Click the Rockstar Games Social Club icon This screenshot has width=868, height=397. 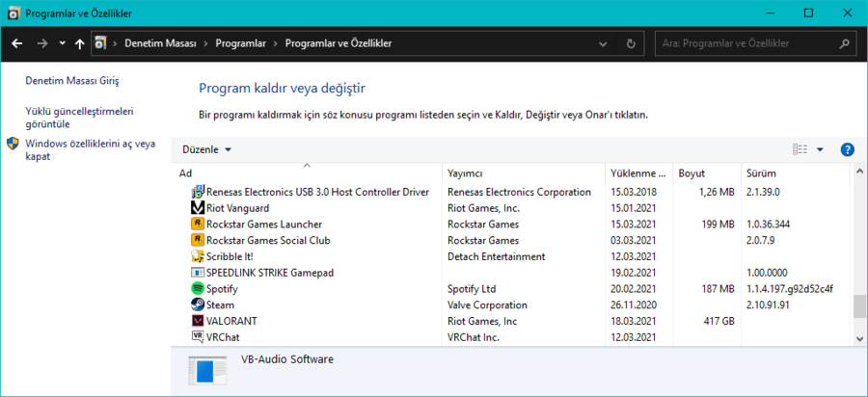(198, 241)
